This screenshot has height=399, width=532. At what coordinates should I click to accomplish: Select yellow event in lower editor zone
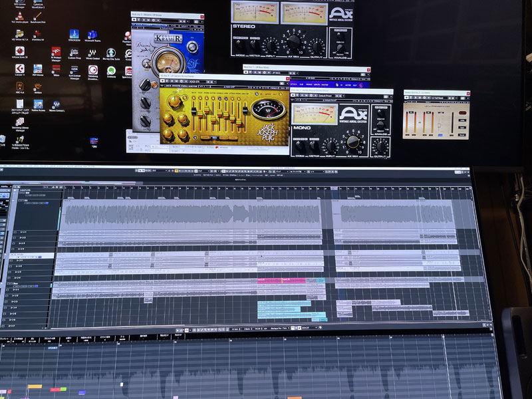click(x=35, y=386)
